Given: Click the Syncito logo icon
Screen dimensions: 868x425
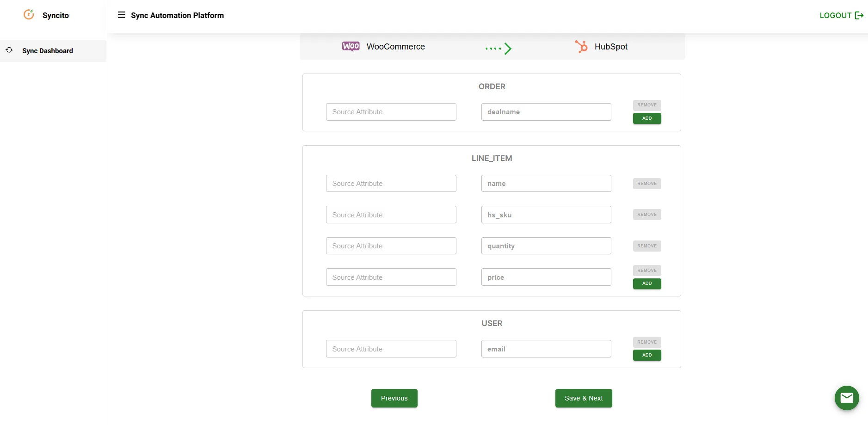Looking at the screenshot, I should coord(29,14).
